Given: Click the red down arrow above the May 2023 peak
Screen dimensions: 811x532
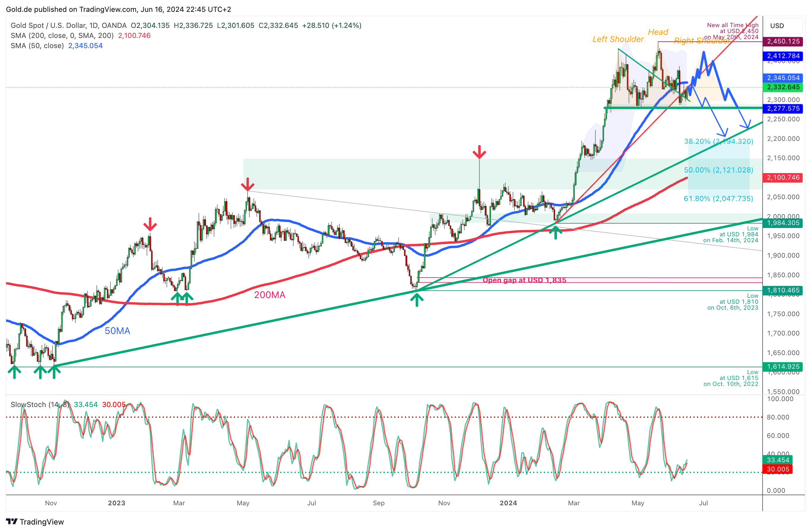Looking at the screenshot, I should 247,184.
